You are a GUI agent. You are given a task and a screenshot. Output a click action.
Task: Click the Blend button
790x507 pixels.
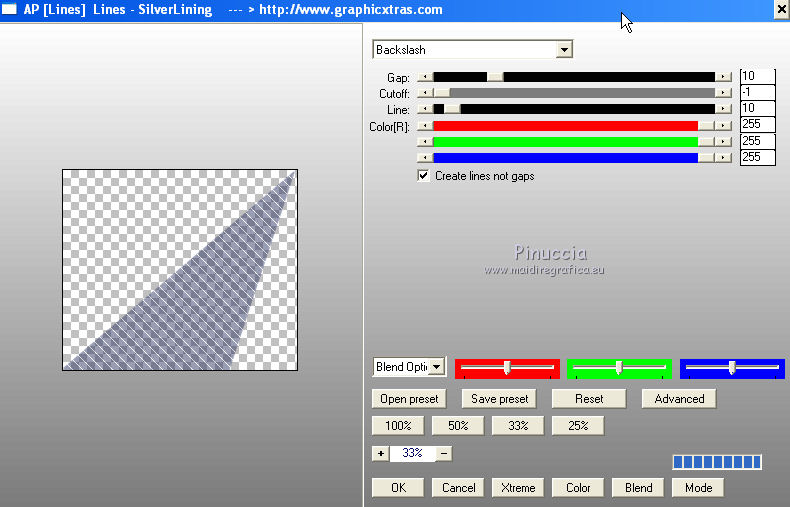638,488
